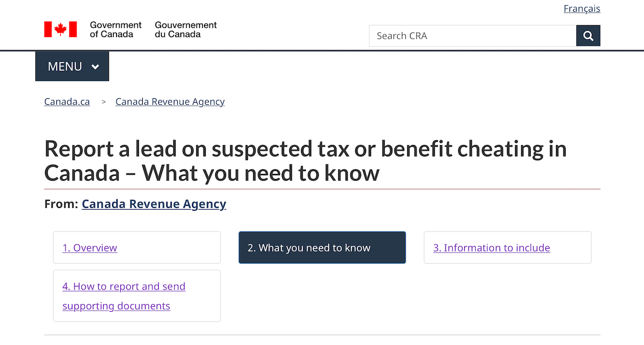Click the red maple leaf flag
Viewport: 644px width, 345px height.
point(60,30)
